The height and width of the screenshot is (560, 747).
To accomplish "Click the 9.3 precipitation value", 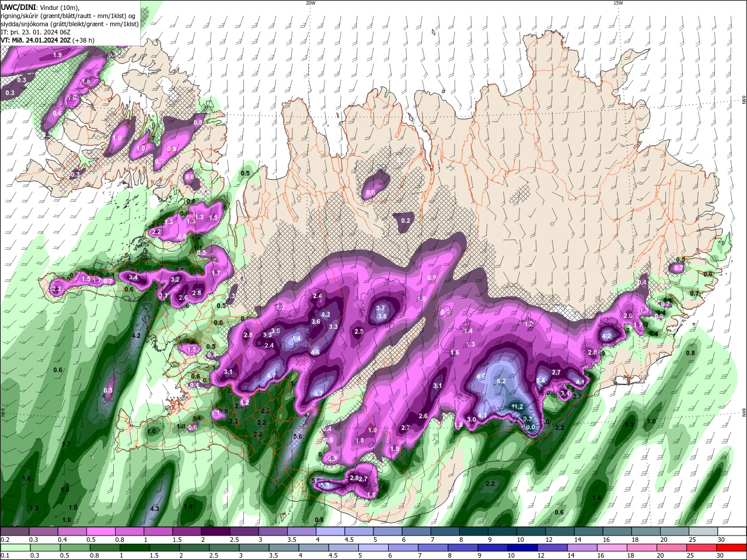I will pos(527,418).
